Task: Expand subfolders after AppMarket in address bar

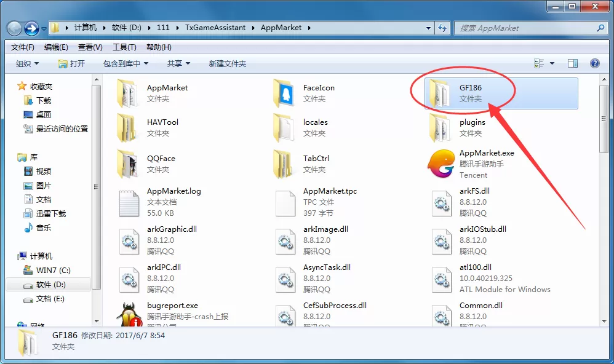Action: coord(309,28)
